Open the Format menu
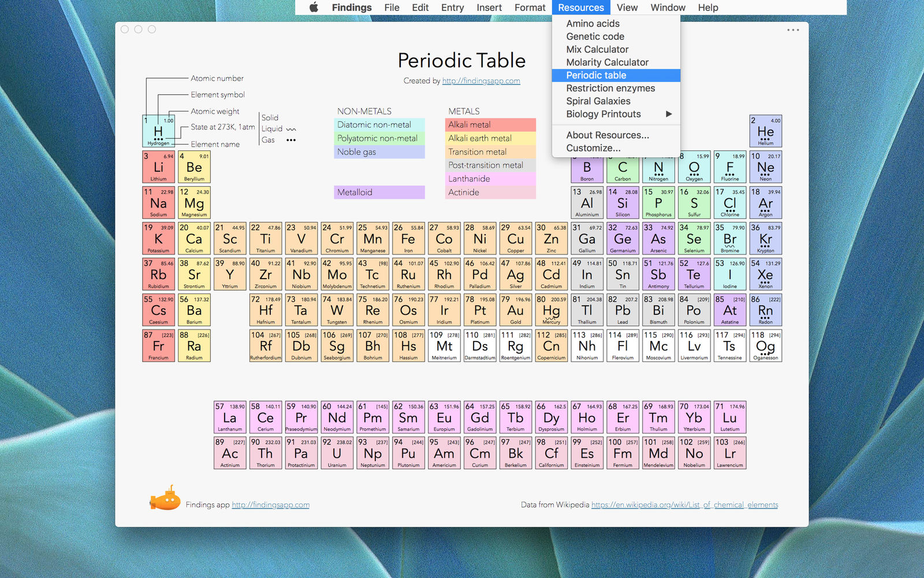 [x=530, y=8]
